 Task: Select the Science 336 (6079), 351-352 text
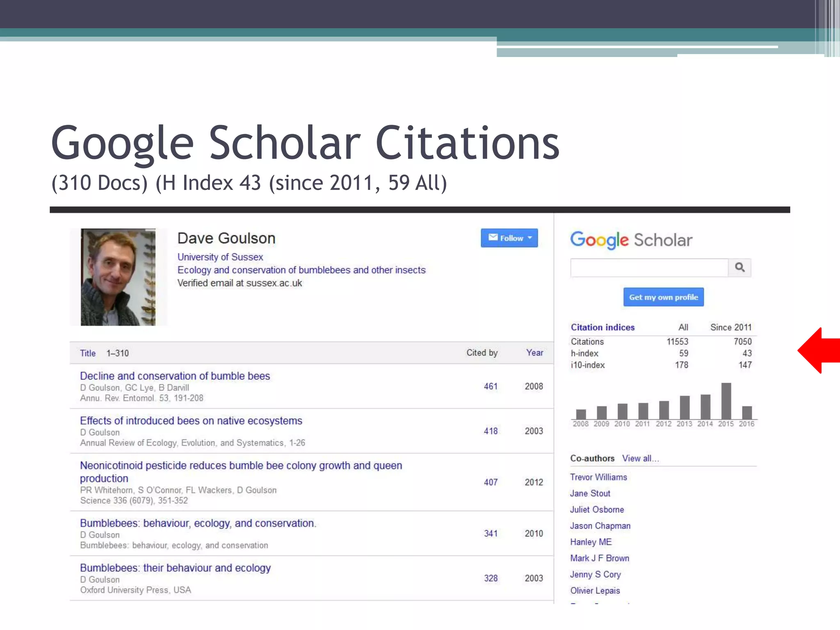click(x=134, y=501)
